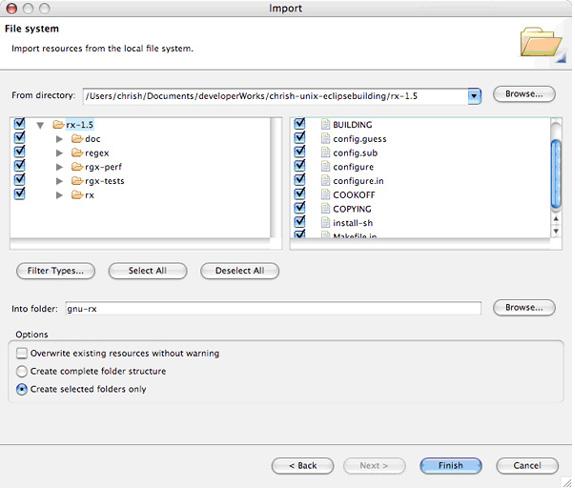The image size is (575, 490).
Task: Uncheck the config.guess file checkbox
Action: 300,138
